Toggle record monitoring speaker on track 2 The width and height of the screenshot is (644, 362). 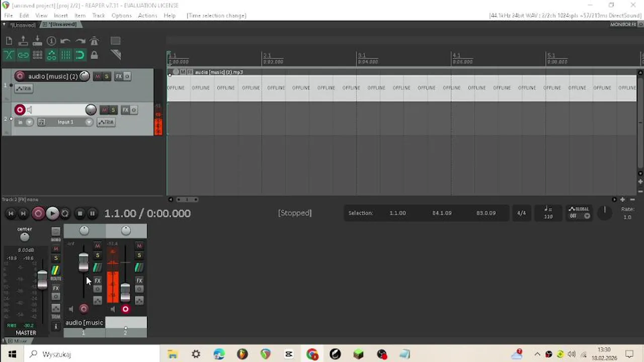pyautogui.click(x=30, y=110)
